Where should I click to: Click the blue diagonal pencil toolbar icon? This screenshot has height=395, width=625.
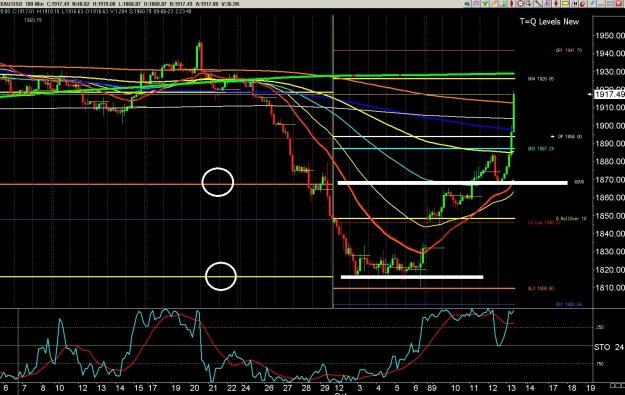click(592, 4)
